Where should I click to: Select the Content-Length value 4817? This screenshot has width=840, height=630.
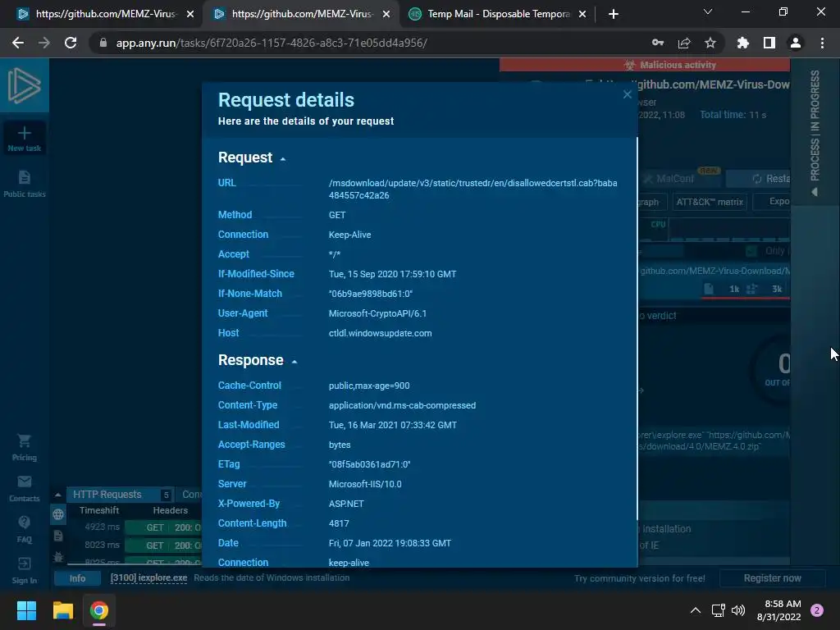339,523
